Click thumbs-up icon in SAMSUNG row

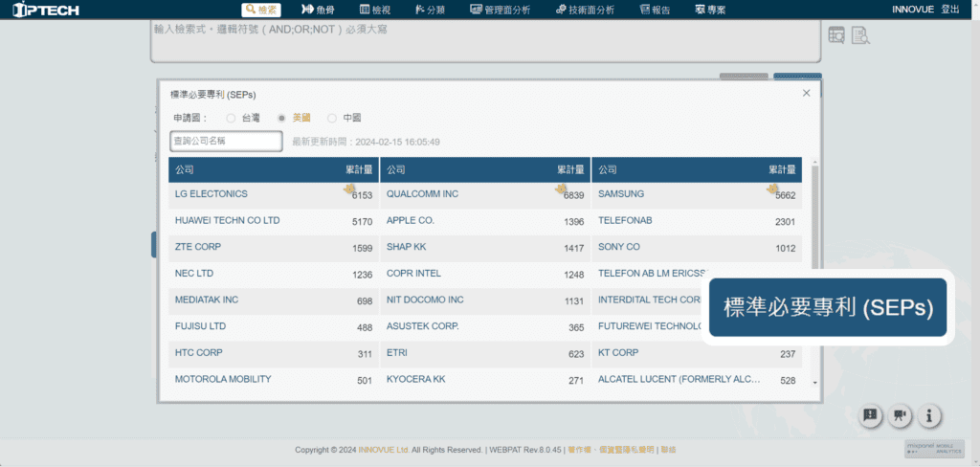[772, 189]
